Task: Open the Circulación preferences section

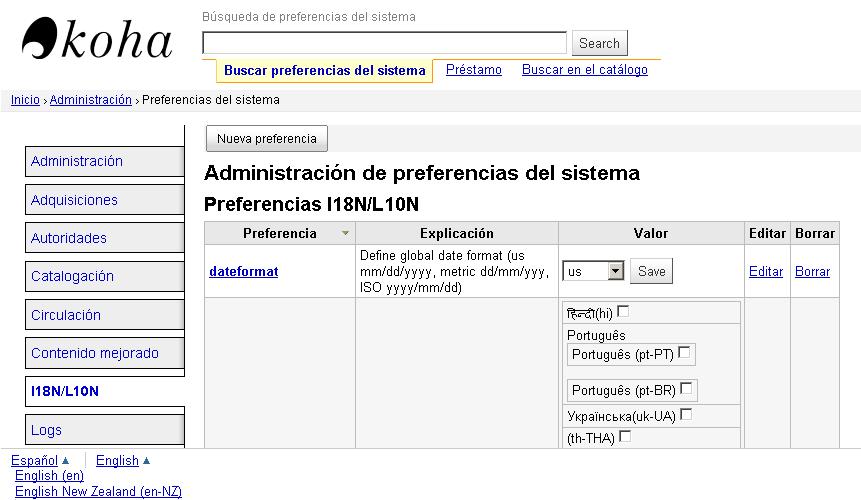Action: coord(66,315)
